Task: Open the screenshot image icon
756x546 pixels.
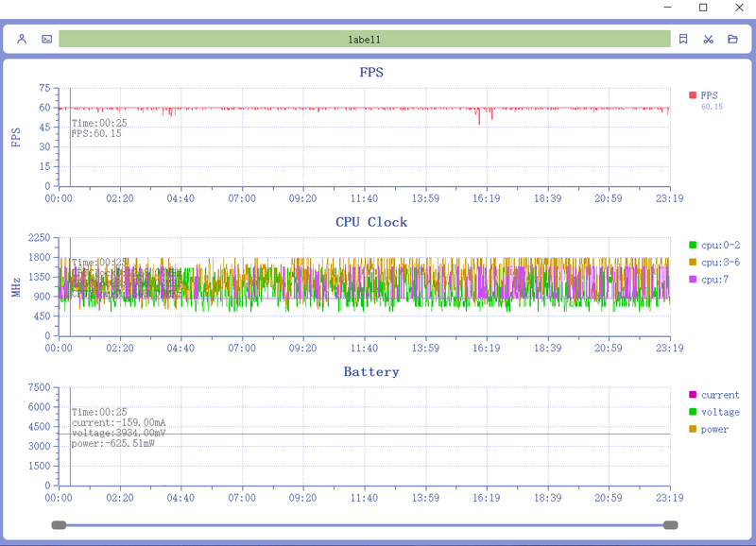Action: (46, 39)
